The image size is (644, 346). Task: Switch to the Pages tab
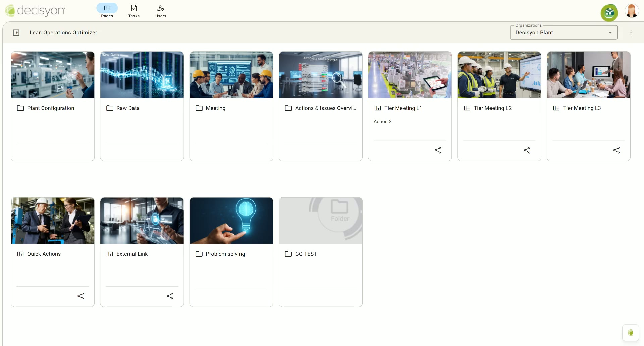tap(107, 11)
